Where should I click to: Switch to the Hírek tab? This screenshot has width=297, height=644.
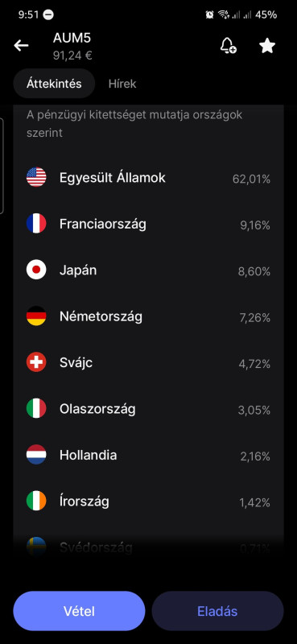pyautogui.click(x=122, y=84)
